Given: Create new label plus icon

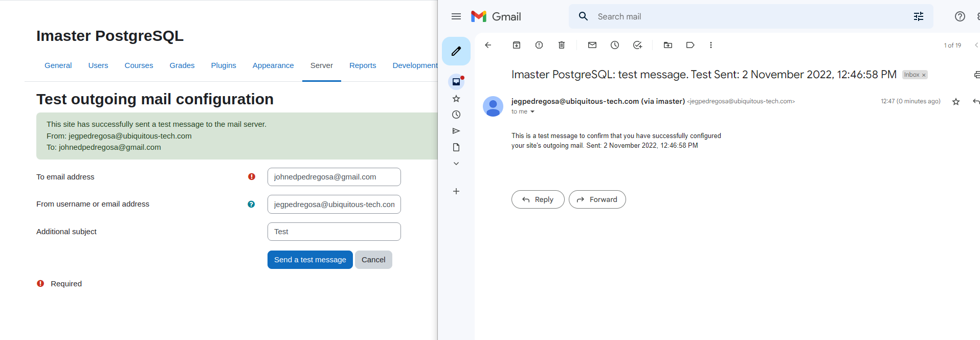Looking at the screenshot, I should pyautogui.click(x=456, y=191).
